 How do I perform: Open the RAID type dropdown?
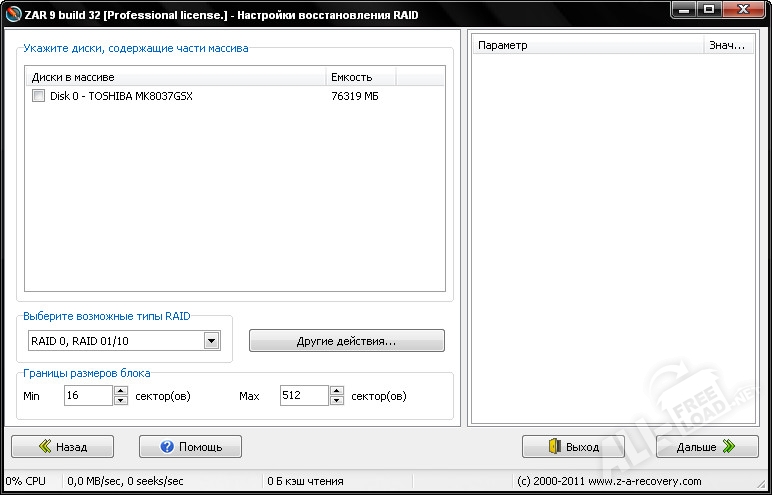coord(211,341)
